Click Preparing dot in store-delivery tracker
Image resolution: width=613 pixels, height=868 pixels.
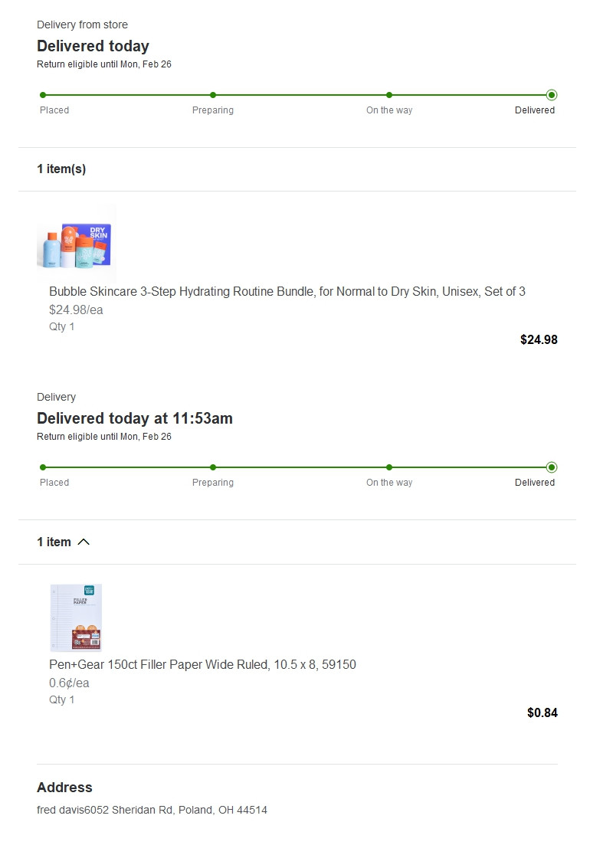(213, 95)
